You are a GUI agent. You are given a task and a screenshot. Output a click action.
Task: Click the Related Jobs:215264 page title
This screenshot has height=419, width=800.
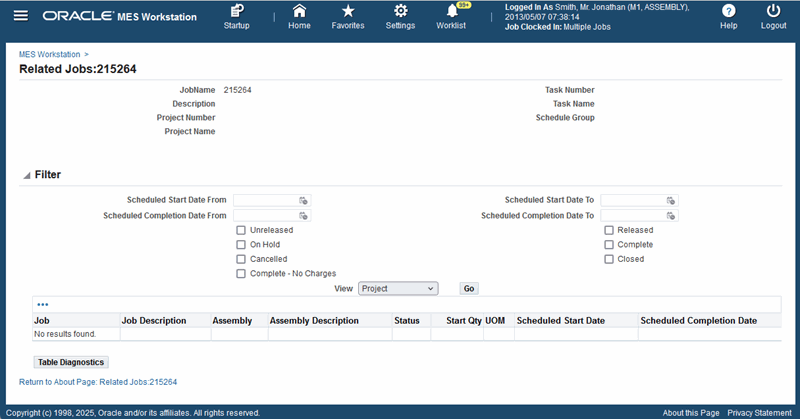pyautogui.click(x=78, y=69)
